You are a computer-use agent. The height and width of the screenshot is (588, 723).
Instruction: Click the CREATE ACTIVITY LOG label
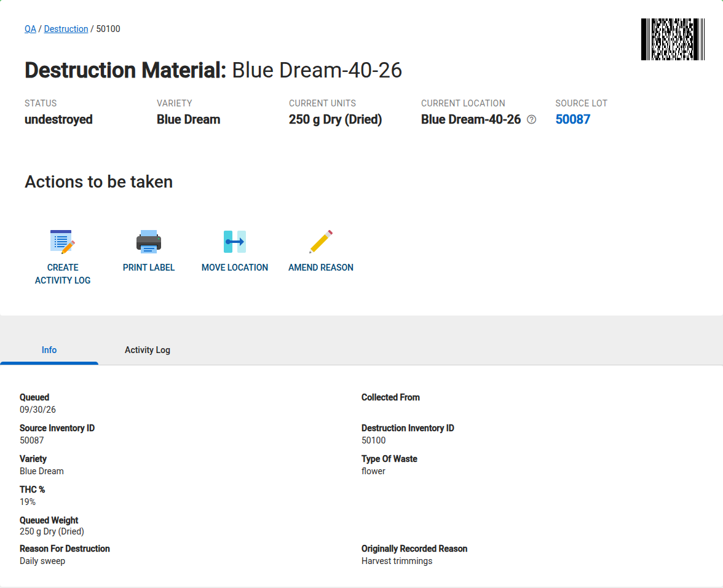[x=63, y=274]
